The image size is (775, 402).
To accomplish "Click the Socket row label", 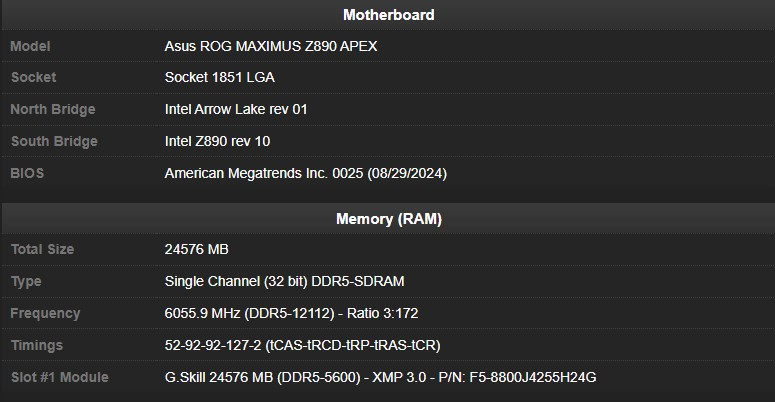I will pyautogui.click(x=33, y=77).
